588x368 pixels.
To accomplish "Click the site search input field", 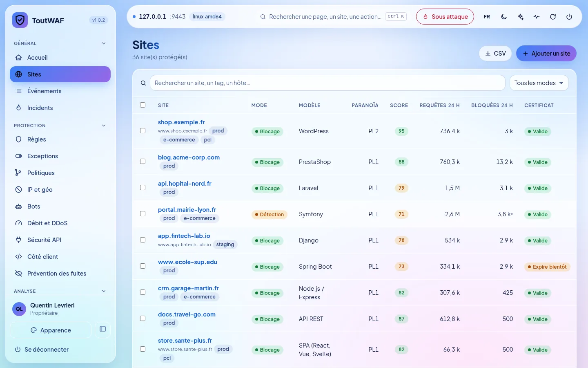I will pos(327,83).
